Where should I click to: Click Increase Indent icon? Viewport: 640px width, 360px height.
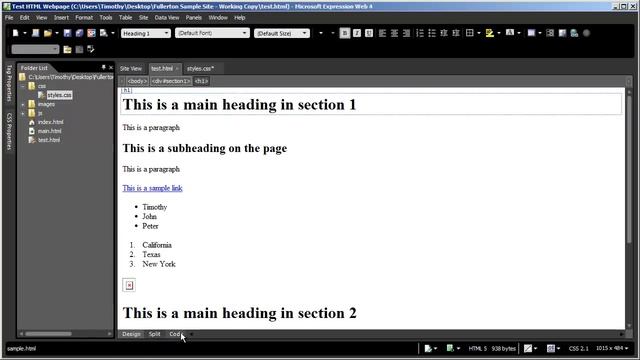456,33
